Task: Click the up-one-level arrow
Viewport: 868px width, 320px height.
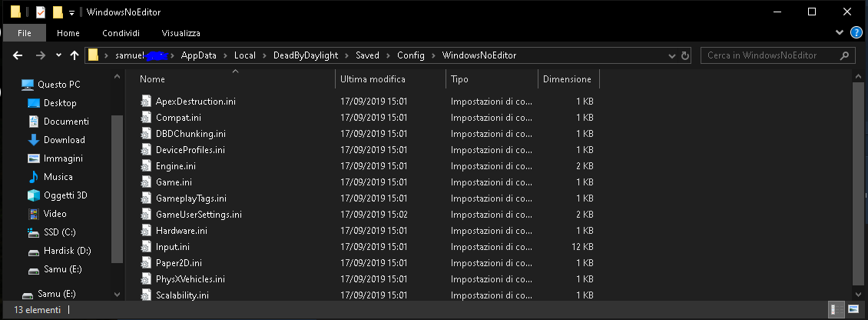Action: point(75,55)
